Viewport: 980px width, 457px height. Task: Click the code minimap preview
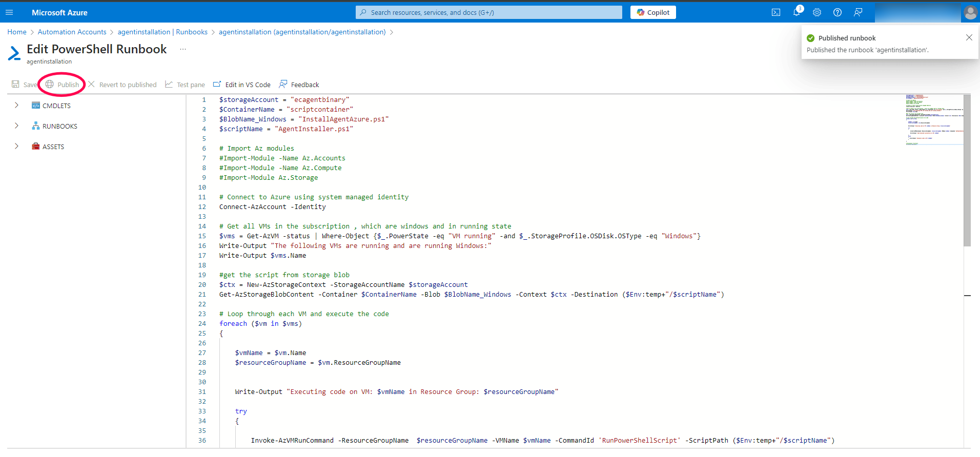[934, 120]
